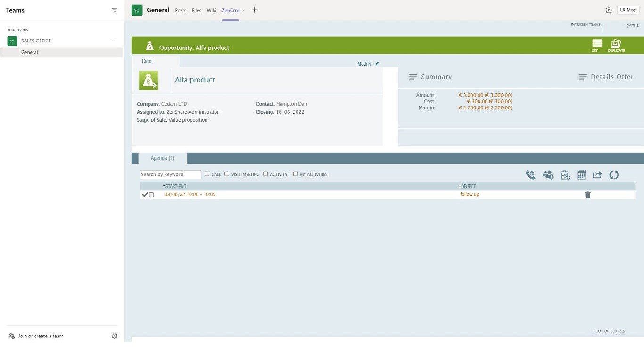Click the Search by keyword field
Screen dimensions: 644x362
(x=171, y=174)
